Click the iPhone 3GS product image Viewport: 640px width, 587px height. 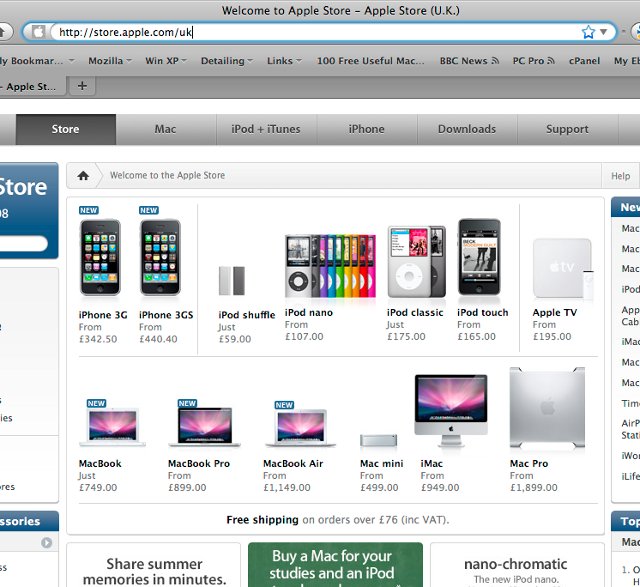[160, 257]
